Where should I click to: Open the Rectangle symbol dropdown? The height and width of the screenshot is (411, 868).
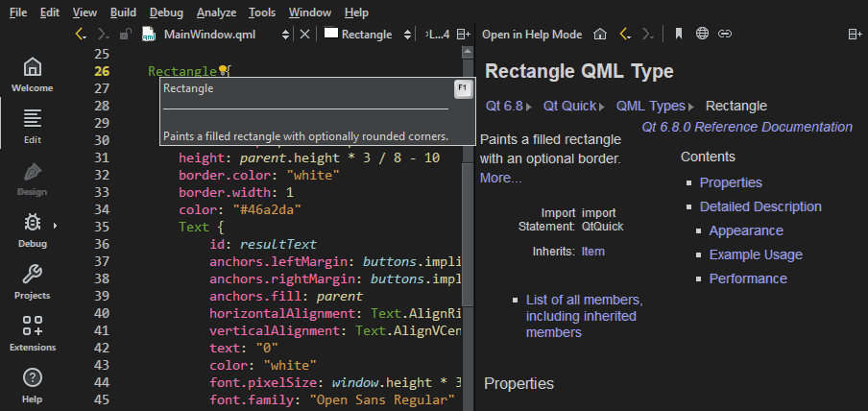click(x=365, y=35)
